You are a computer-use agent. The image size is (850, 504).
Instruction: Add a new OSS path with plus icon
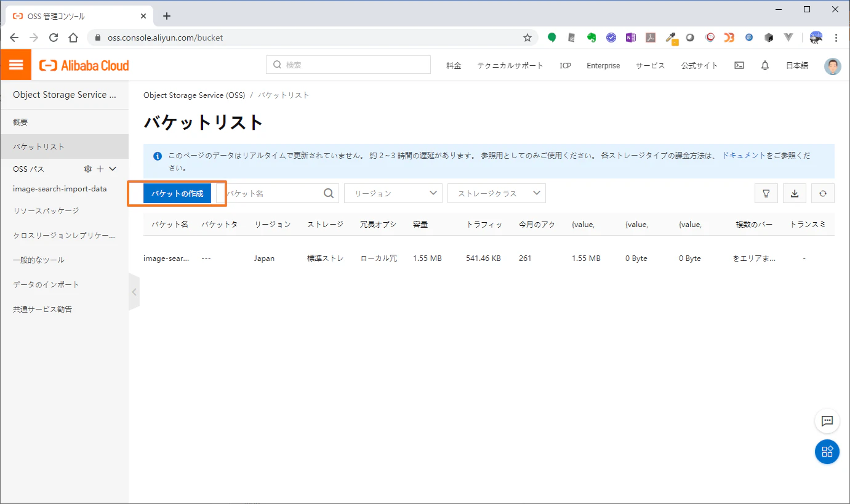(100, 169)
